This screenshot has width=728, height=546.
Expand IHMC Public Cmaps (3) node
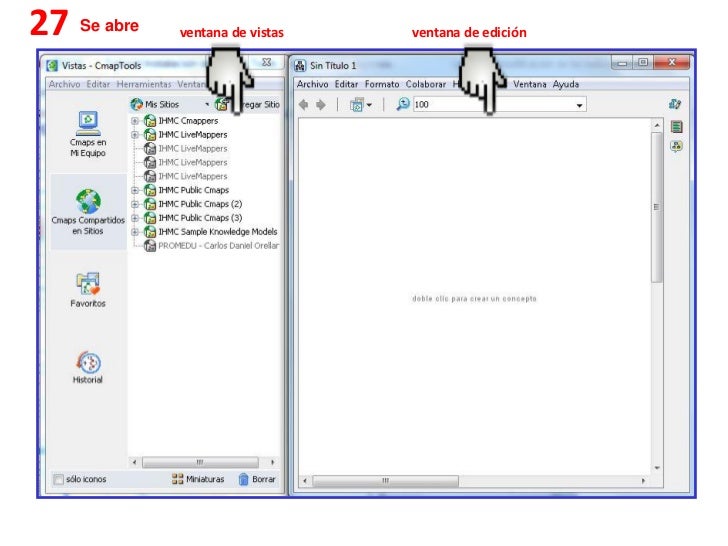coord(135,218)
